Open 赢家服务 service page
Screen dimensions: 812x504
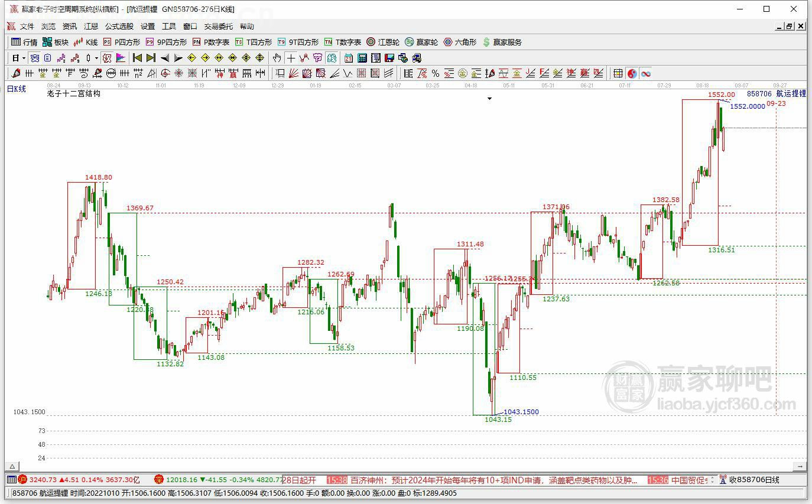[x=502, y=42]
